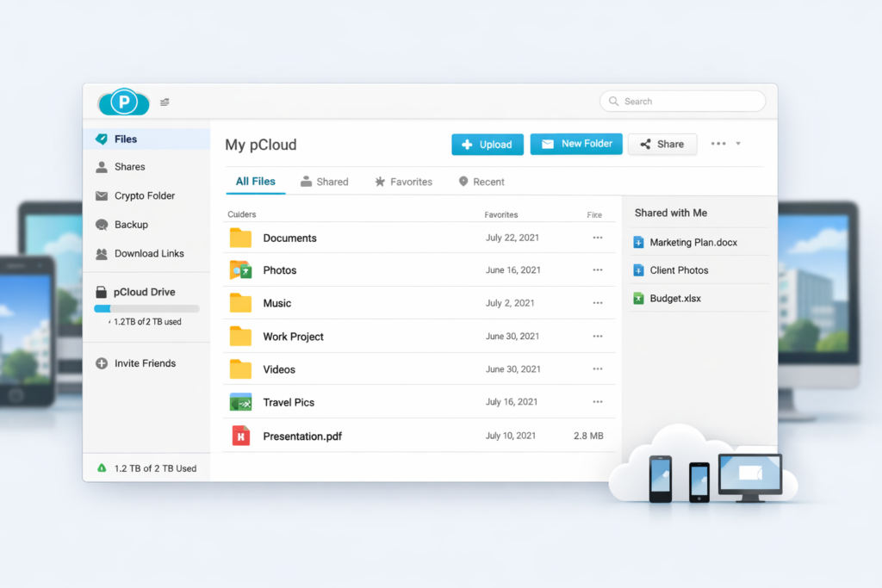The height and width of the screenshot is (588, 882).
Task: Open the more options for Music folder
Action: (598, 303)
